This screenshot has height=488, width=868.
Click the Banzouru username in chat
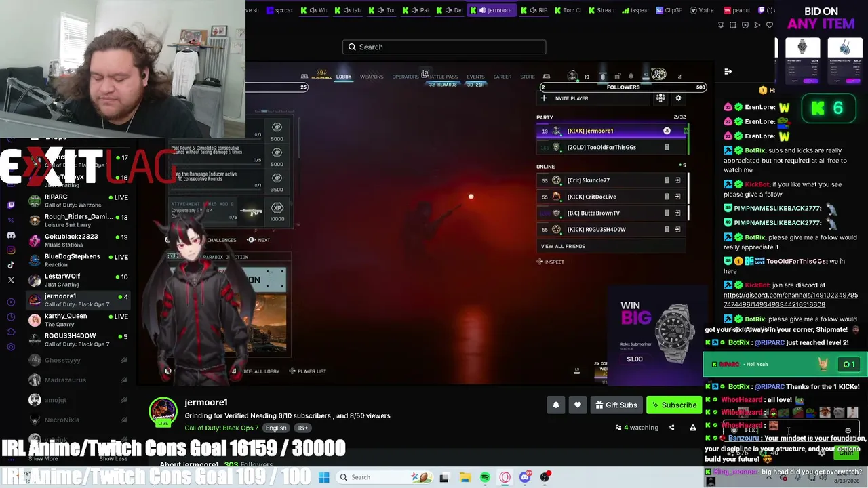click(744, 439)
